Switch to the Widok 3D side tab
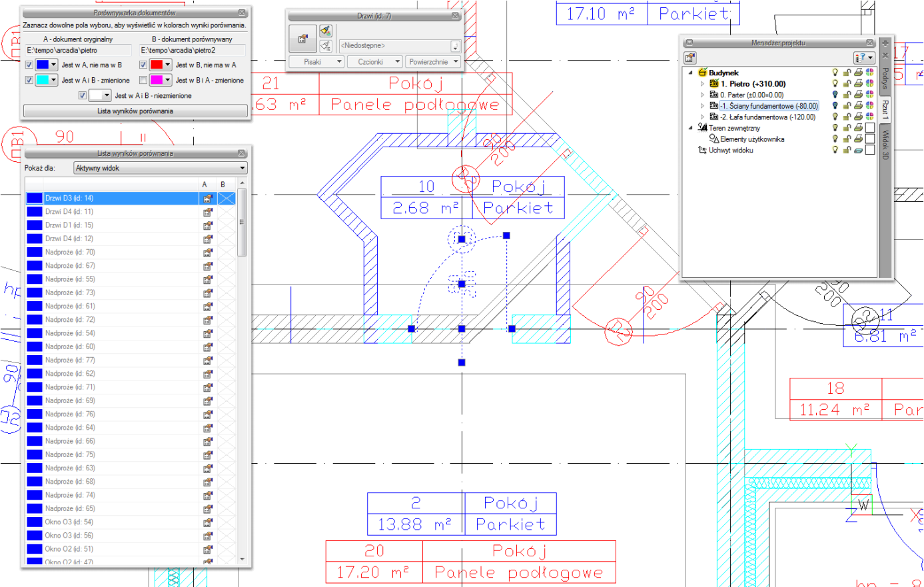The image size is (924, 587). [x=885, y=145]
